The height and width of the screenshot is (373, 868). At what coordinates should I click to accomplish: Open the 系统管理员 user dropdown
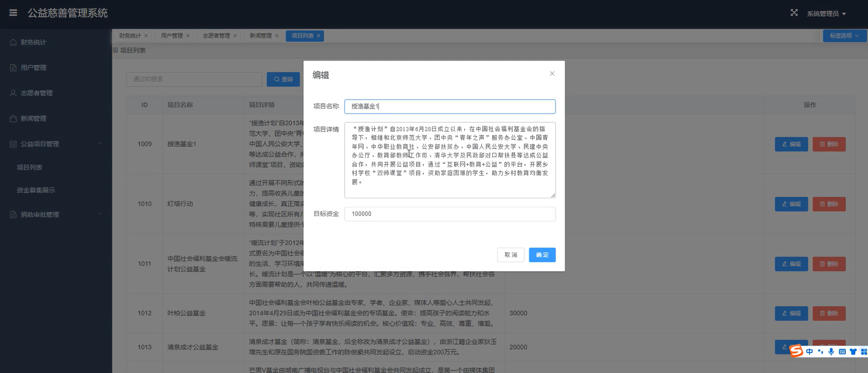tap(826, 14)
